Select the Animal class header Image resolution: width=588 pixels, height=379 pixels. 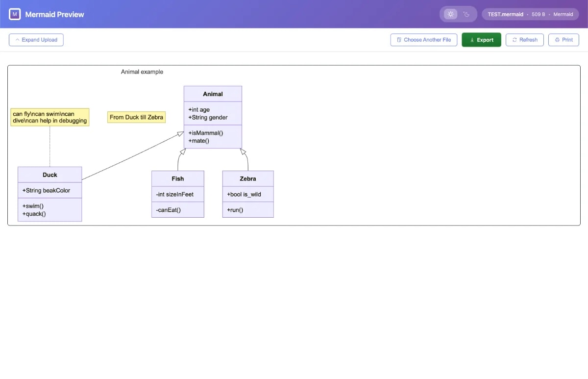[213, 94]
